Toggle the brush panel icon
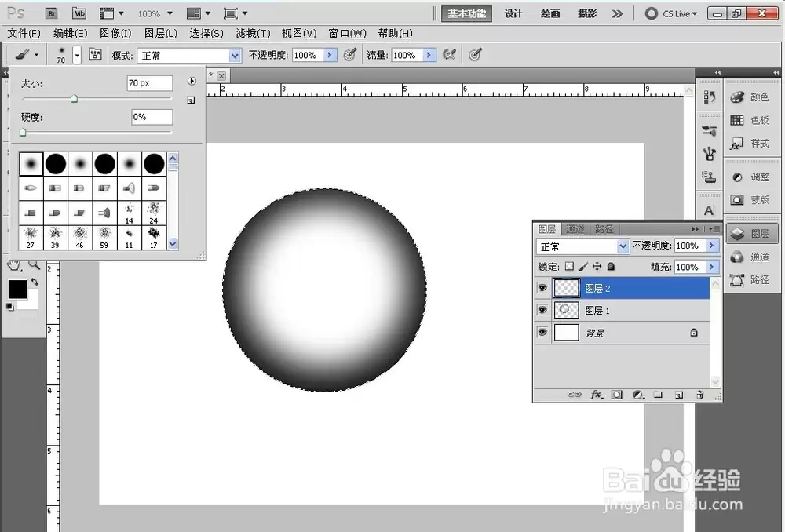785x532 pixels. (95, 55)
